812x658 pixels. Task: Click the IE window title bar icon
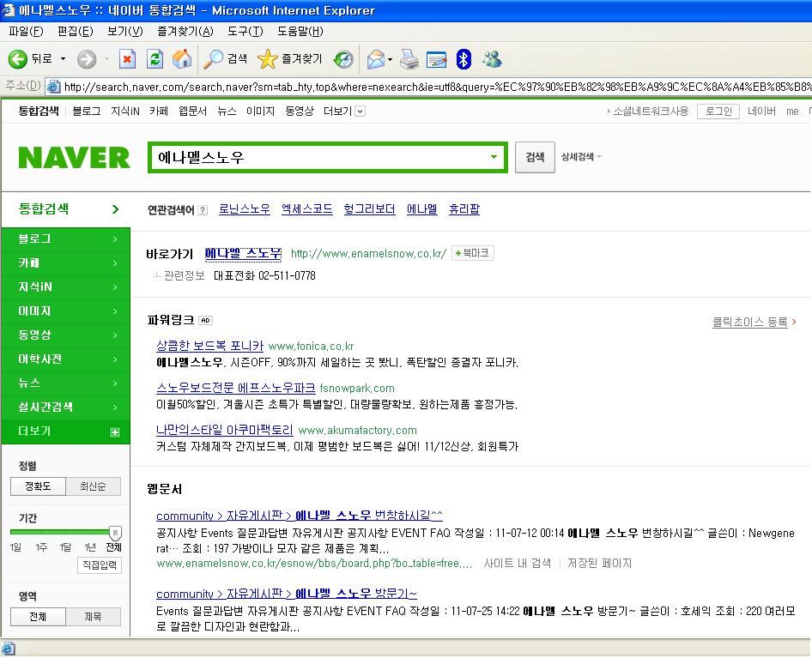tap(8, 9)
